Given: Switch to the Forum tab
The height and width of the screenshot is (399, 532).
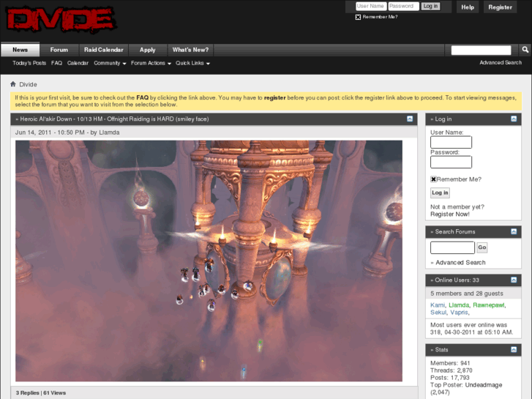Looking at the screenshot, I should tap(59, 50).
